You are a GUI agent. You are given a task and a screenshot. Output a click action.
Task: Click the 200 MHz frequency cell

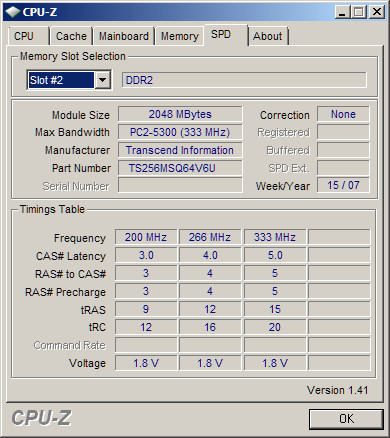(146, 237)
